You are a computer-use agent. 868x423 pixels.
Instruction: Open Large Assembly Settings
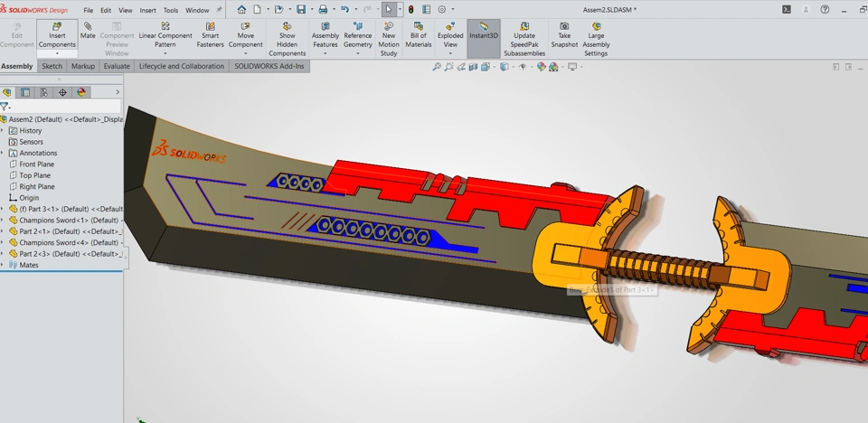pos(596,39)
